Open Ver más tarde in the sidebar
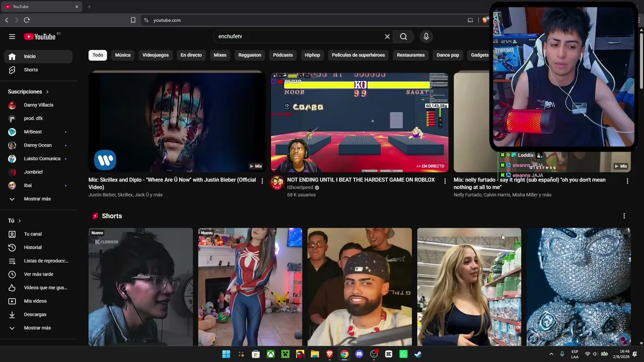 tap(38, 274)
